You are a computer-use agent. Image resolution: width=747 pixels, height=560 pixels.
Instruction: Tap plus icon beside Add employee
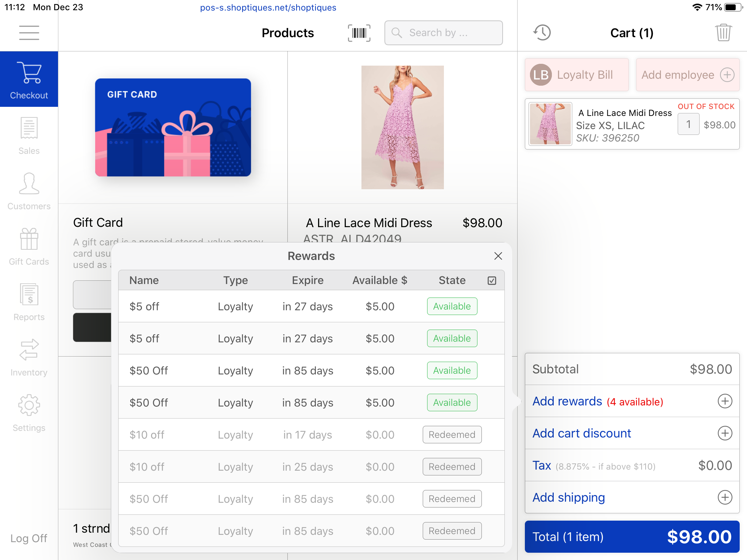(x=727, y=75)
